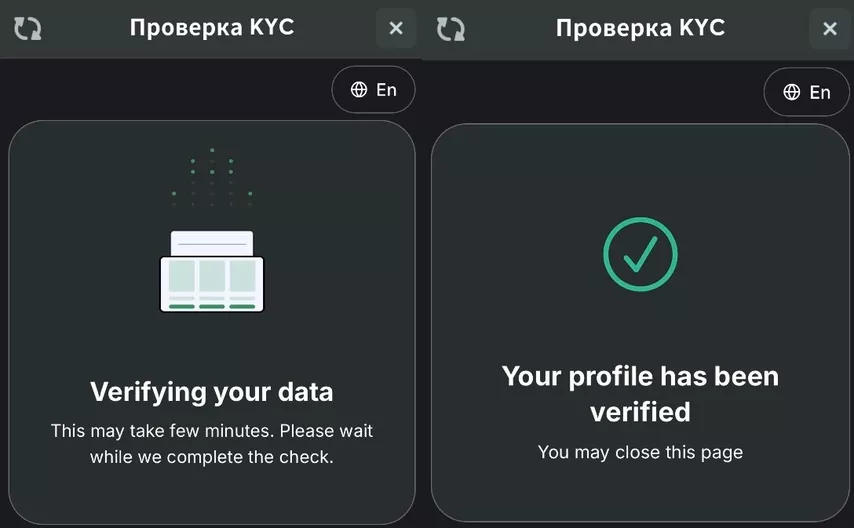Click the "You may close this page" text

[640, 452]
